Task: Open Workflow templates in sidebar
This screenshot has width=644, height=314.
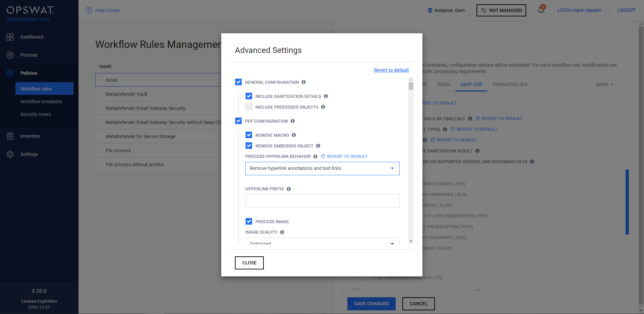Action: tap(41, 102)
